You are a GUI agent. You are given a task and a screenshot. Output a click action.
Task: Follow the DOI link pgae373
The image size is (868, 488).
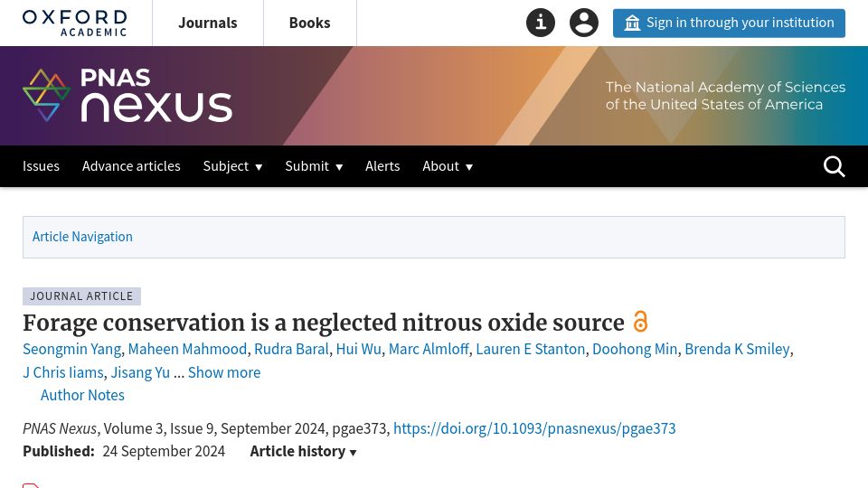click(534, 428)
